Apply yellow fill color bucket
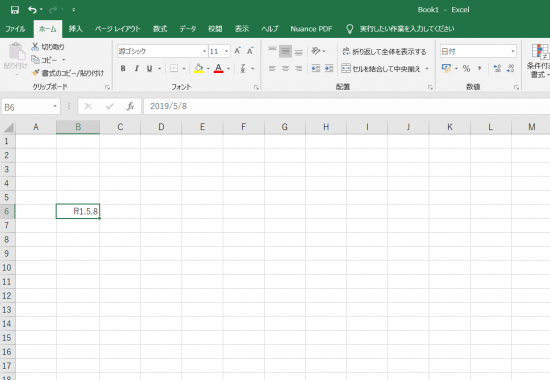The height and width of the screenshot is (380, 550). click(199, 68)
